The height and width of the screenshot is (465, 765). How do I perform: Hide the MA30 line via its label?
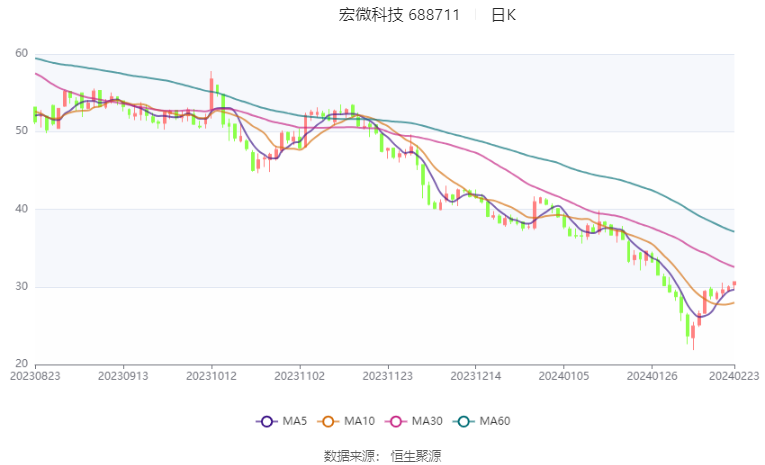427,421
